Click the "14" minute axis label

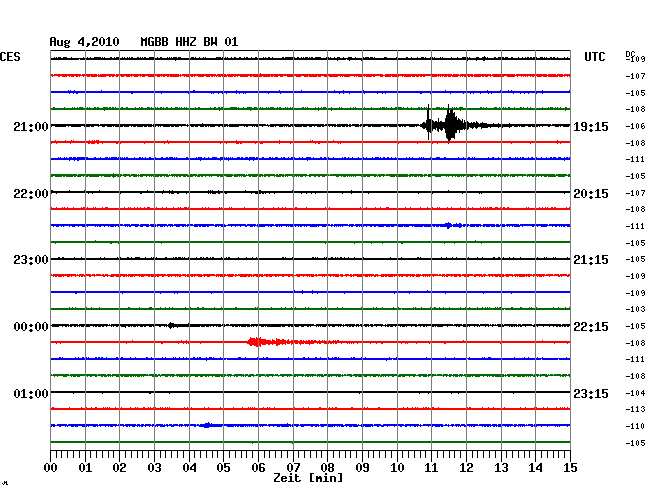pos(536,468)
